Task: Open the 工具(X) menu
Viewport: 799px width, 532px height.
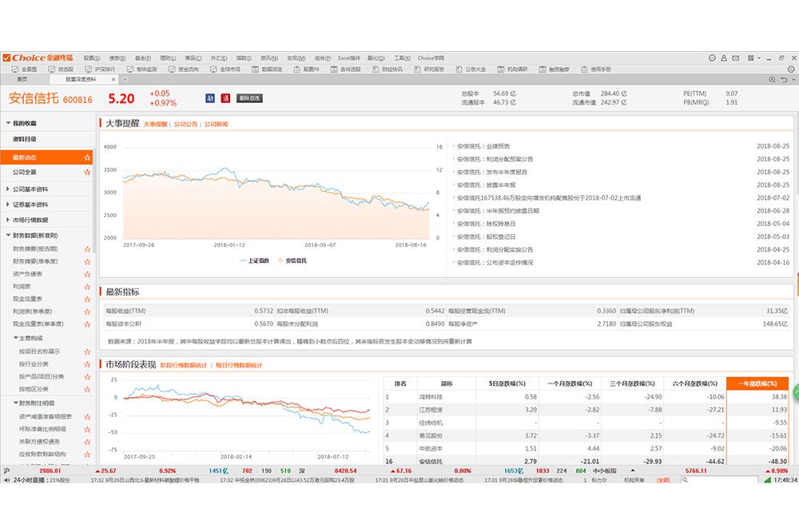Action: coord(402,58)
